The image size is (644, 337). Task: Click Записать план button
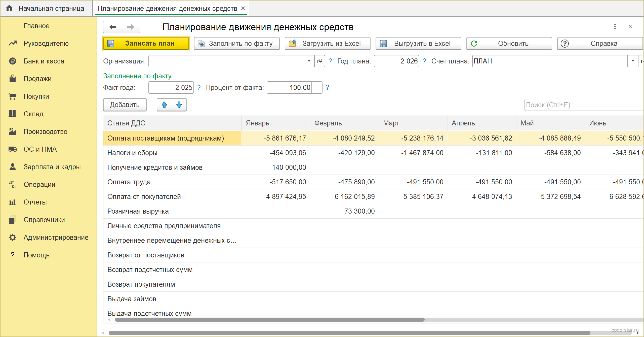click(x=146, y=43)
